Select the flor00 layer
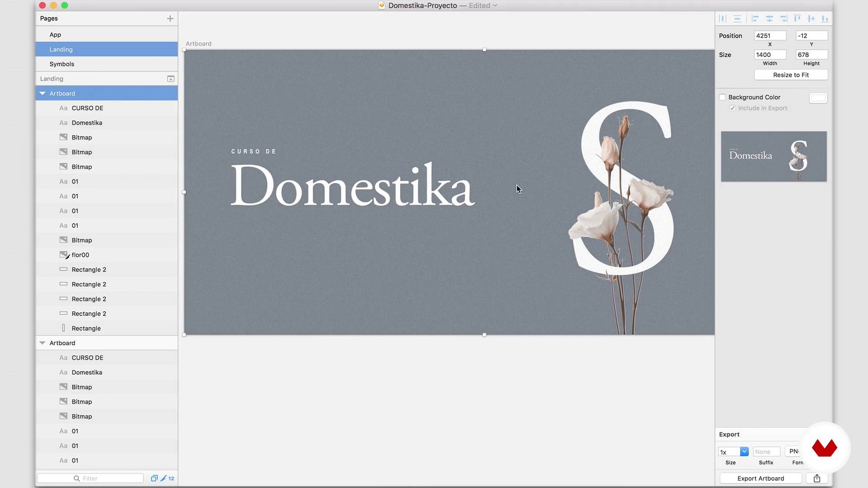Screen dimensions: 868x488 tap(107, 255)
